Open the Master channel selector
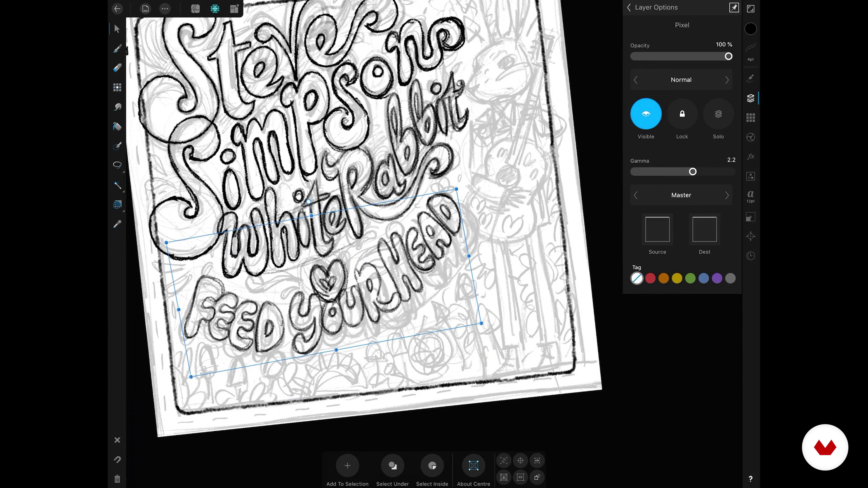868x488 pixels. (681, 195)
